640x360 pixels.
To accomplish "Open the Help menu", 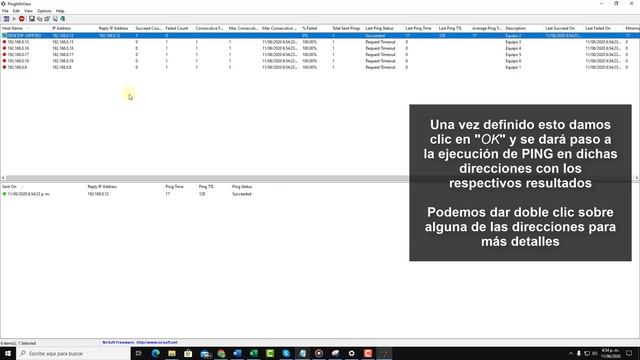I will point(60,11).
